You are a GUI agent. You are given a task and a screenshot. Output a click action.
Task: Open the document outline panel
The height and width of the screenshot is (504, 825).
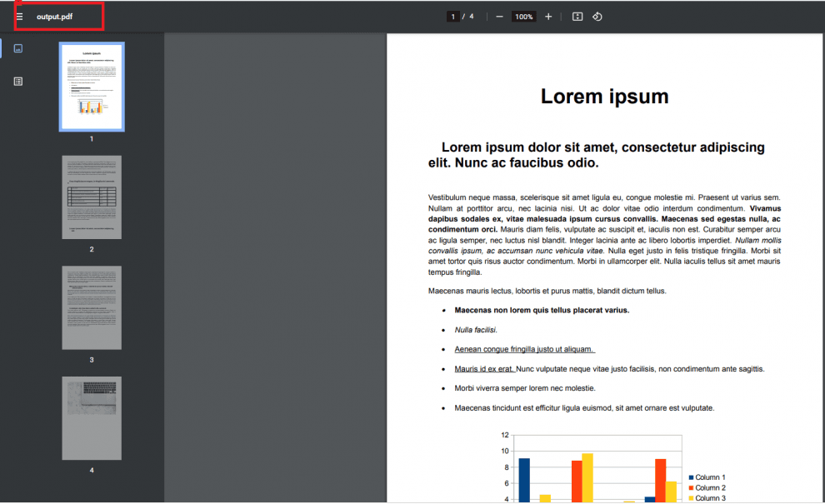[x=18, y=82]
